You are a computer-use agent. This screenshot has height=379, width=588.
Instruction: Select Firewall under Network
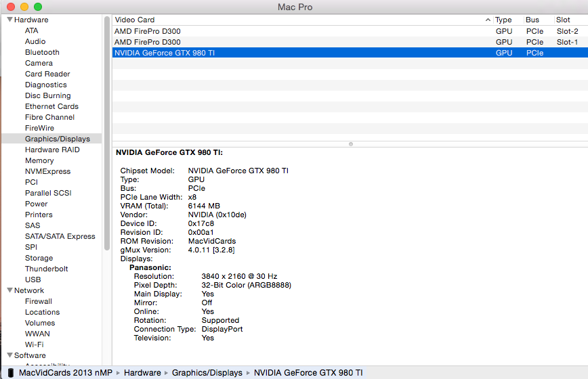click(x=38, y=301)
